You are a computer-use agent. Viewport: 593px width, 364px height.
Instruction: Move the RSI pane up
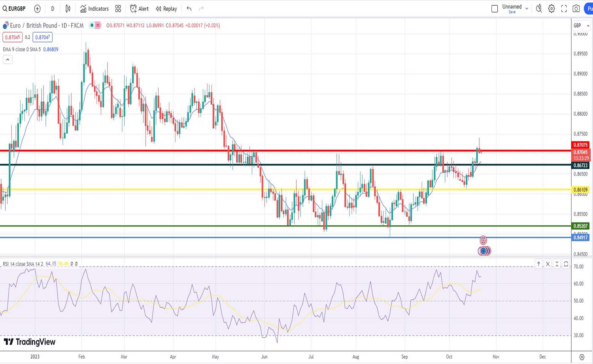[x=538, y=264]
